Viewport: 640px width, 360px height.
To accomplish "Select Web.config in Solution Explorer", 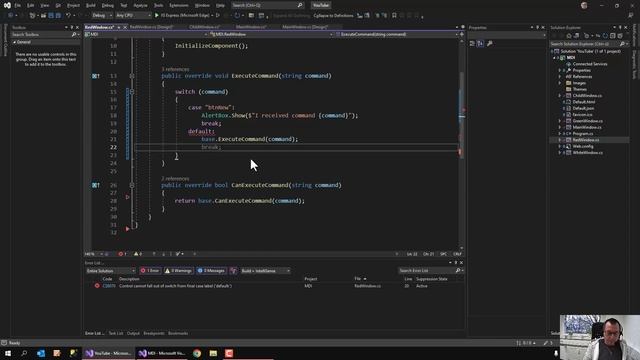I will (583, 146).
